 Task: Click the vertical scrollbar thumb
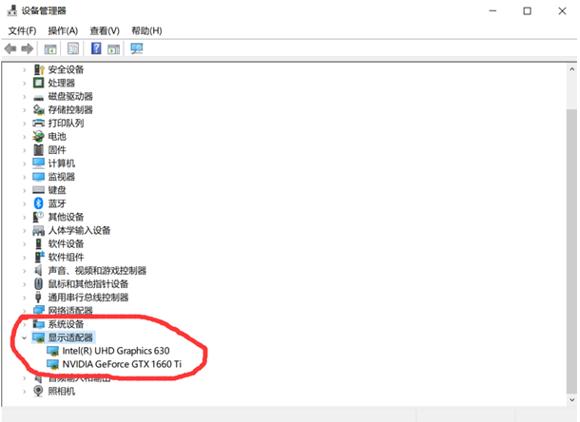click(x=572, y=251)
